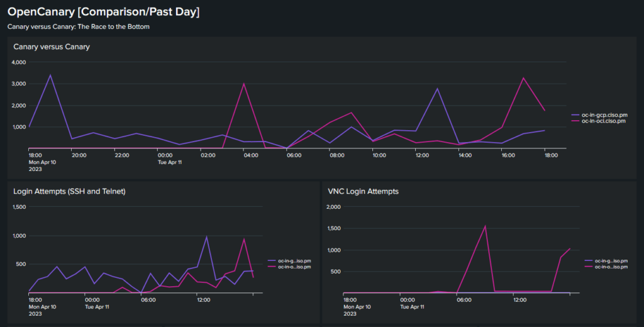Viewport: 644px width, 327px height.
Task: Click the tallest pink spike in the SSH and Telnet chart
Action: click(244, 239)
